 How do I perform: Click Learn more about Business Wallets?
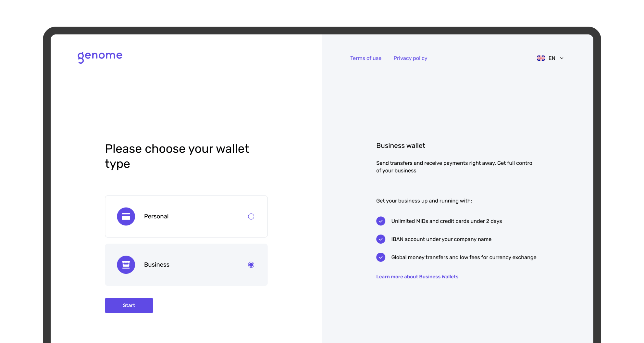pos(417,276)
